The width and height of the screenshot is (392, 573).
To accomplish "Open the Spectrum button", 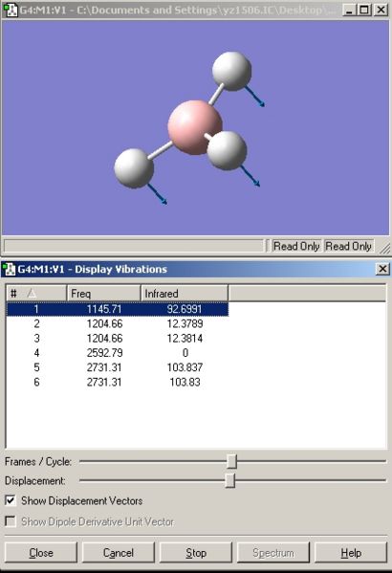I will [273, 553].
